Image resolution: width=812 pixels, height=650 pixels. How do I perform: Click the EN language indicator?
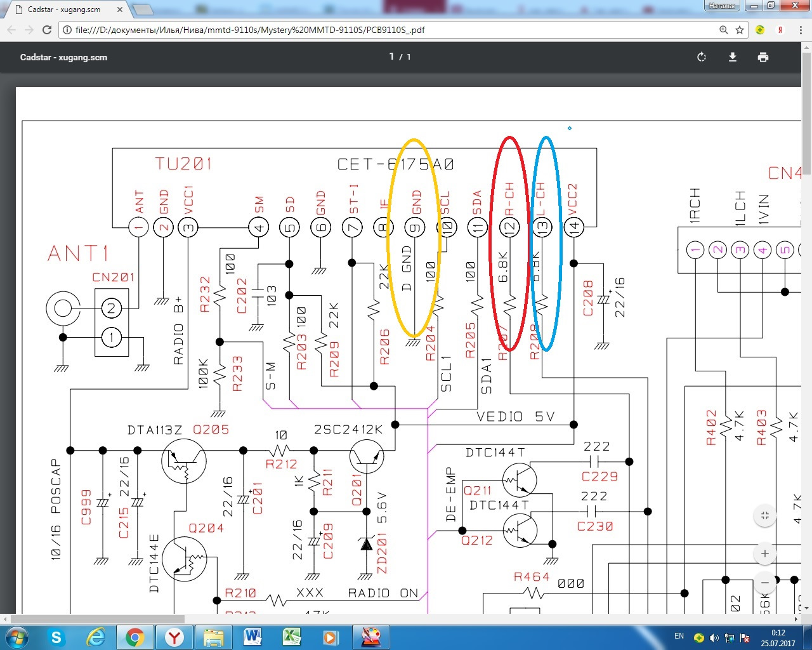[x=679, y=636]
